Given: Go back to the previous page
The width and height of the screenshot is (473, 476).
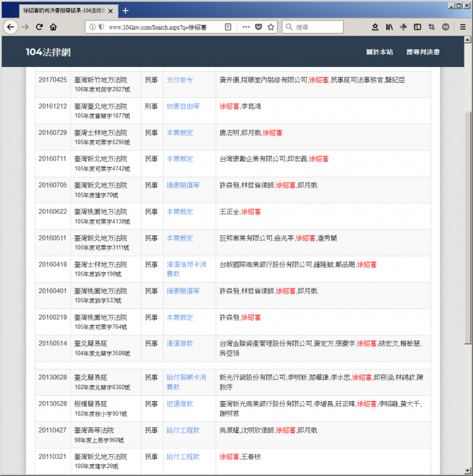Looking at the screenshot, I should click(x=11, y=27).
